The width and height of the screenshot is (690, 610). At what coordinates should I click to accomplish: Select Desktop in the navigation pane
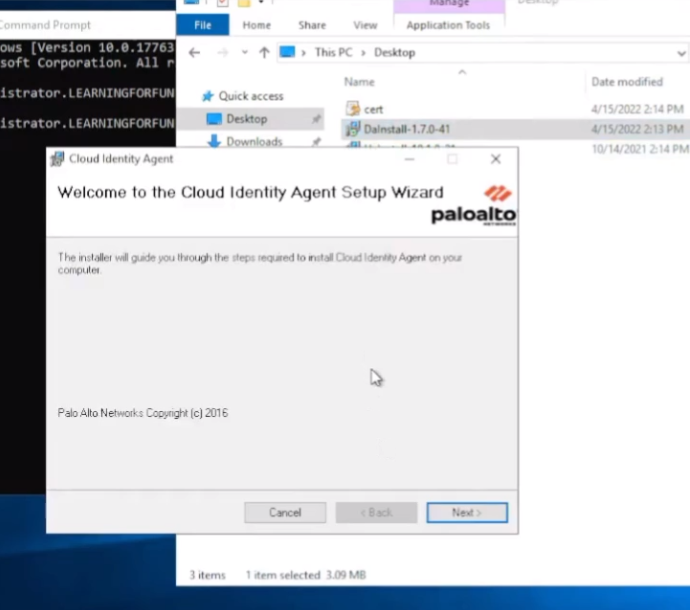click(246, 119)
